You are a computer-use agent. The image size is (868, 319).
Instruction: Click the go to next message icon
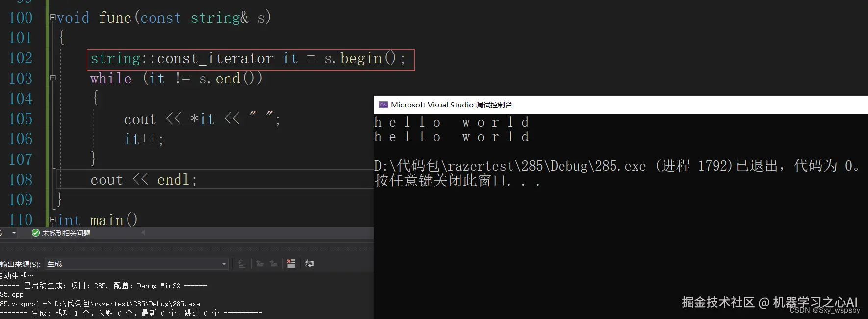(x=273, y=264)
